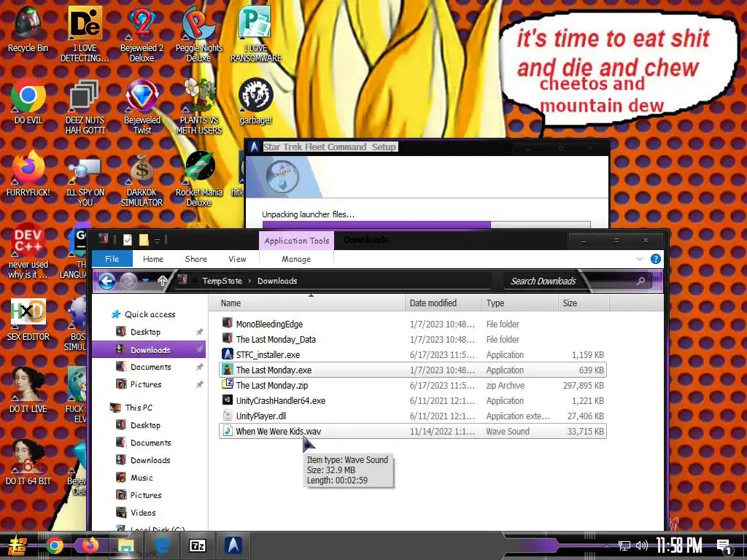The image size is (747, 560).
Task: Open Bejeweled 2 Deluxe shortcut
Action: pos(142,34)
